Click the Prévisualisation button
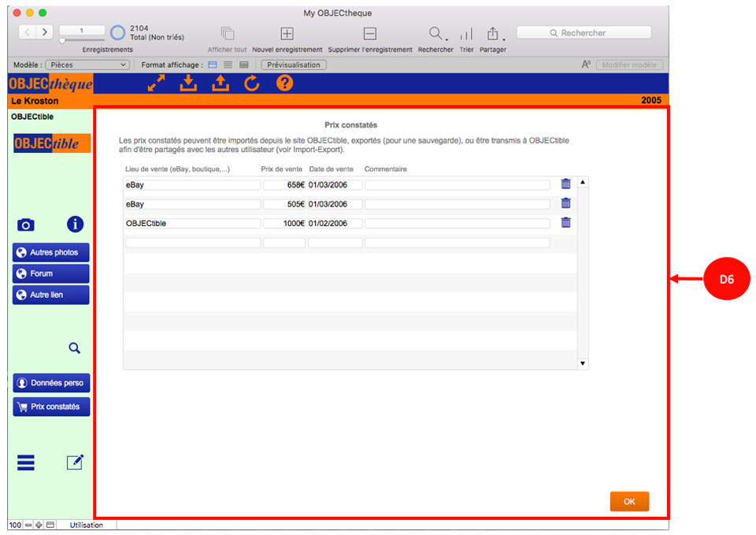Screen dimensions: 756x535 294,65
